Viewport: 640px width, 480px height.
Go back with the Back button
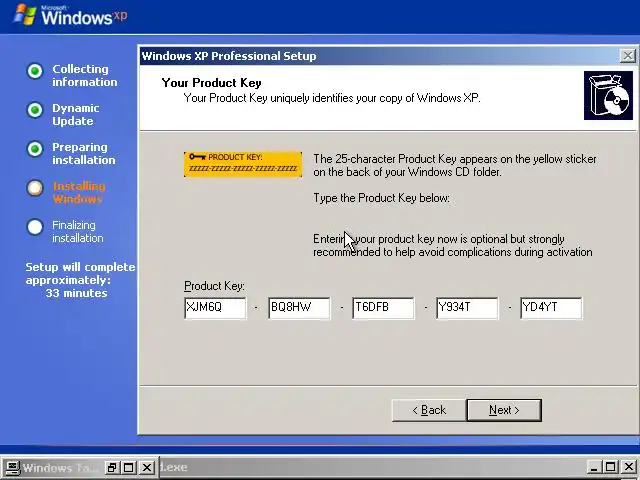(x=429, y=410)
